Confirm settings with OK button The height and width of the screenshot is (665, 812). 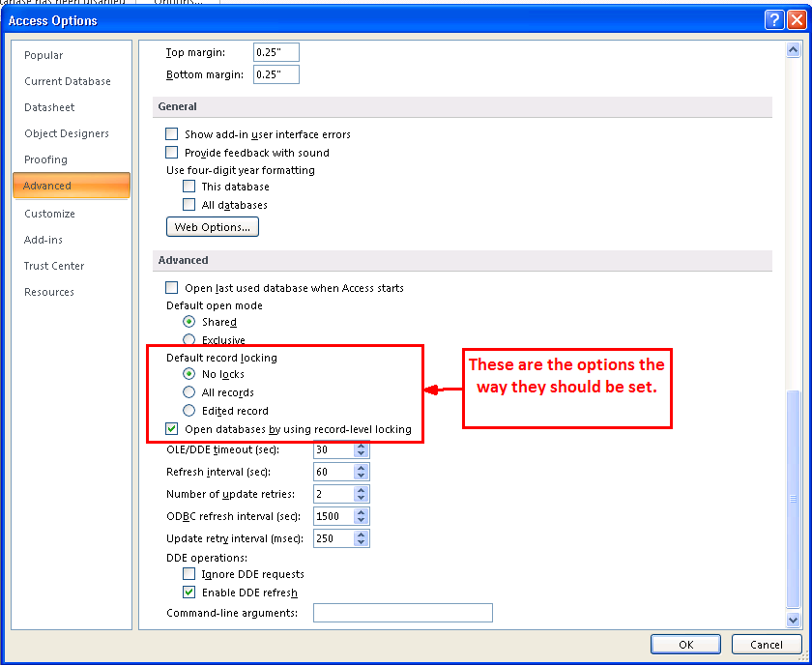tap(685, 645)
